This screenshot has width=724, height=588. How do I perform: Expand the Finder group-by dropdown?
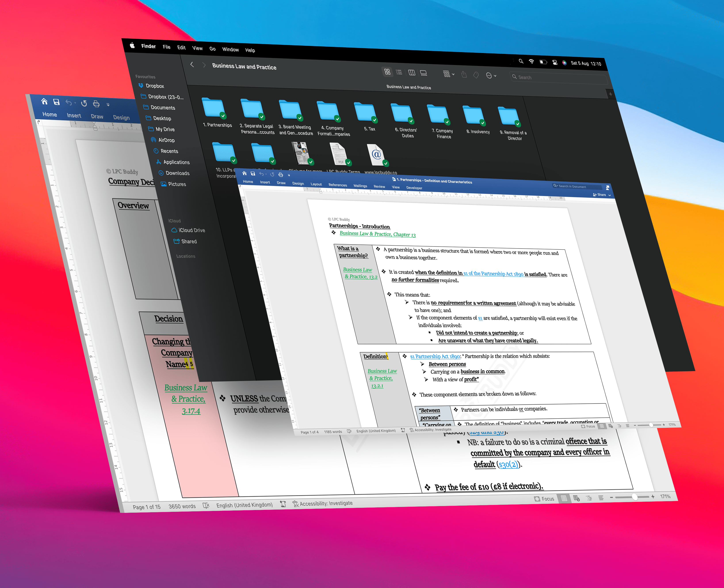[x=448, y=74]
